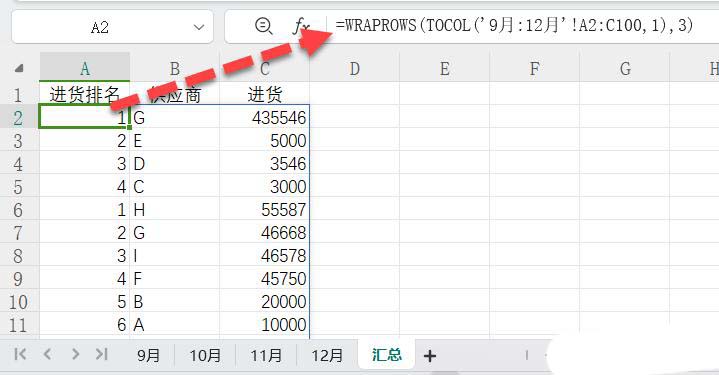
Task: Click the select-all corner triangle
Action: coord(19,69)
